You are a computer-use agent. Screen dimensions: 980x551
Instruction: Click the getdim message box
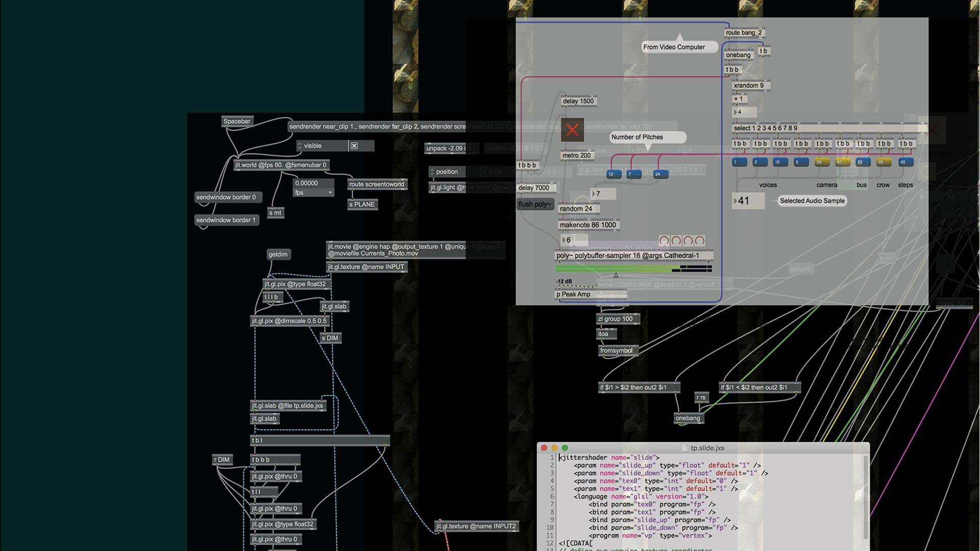pyautogui.click(x=278, y=255)
